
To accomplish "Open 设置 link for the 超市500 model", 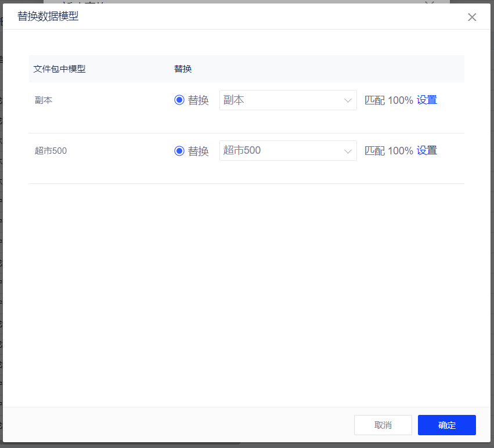I will pos(427,150).
